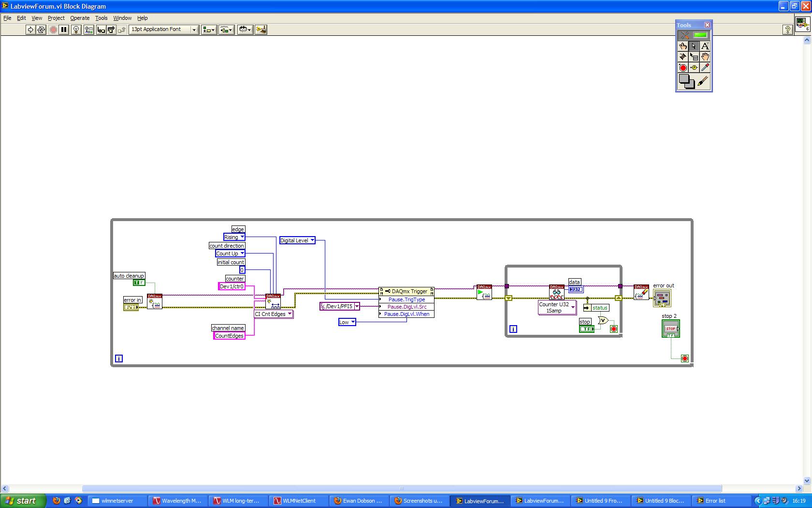Click the DAQmx Clear Task node

641,292
